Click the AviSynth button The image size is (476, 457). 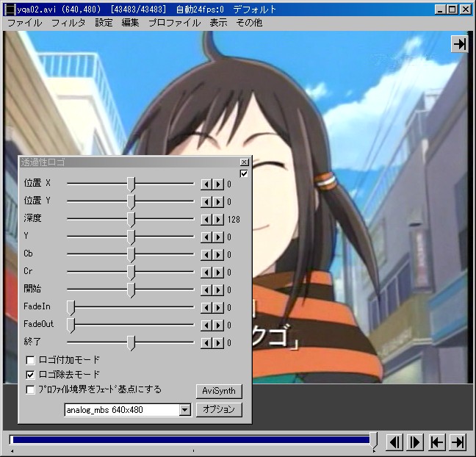(x=219, y=391)
